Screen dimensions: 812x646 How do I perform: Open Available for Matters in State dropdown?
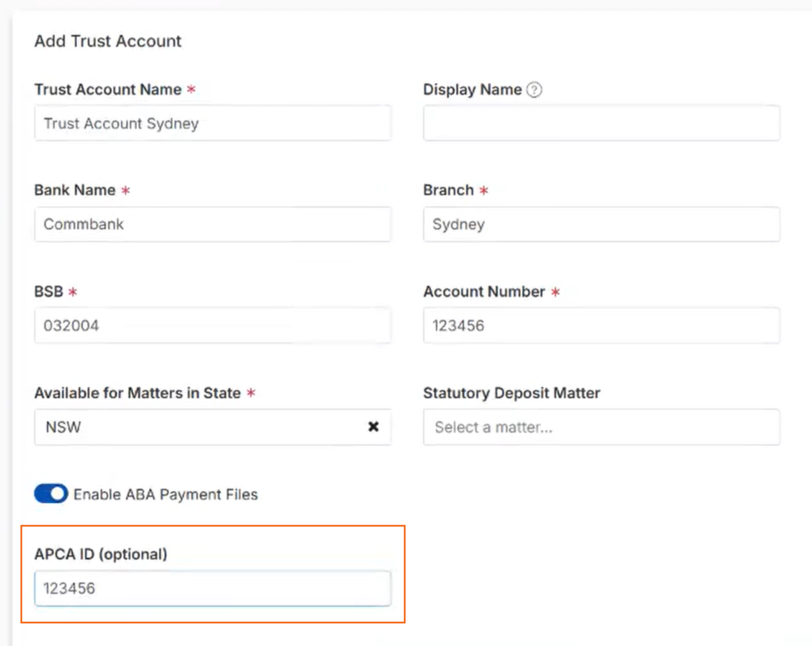tap(212, 427)
